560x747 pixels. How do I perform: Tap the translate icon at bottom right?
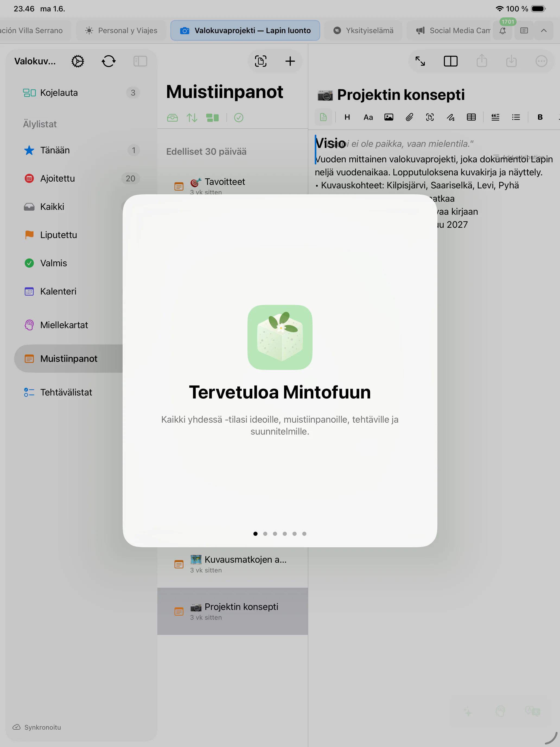click(533, 711)
